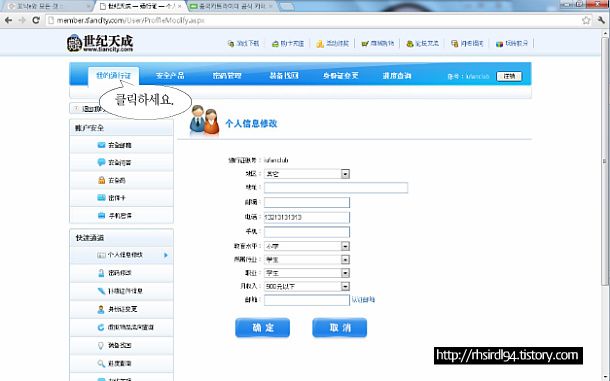Open the 月收入 dropdown showing 900元以下
610x381 pixels.
coord(307,286)
